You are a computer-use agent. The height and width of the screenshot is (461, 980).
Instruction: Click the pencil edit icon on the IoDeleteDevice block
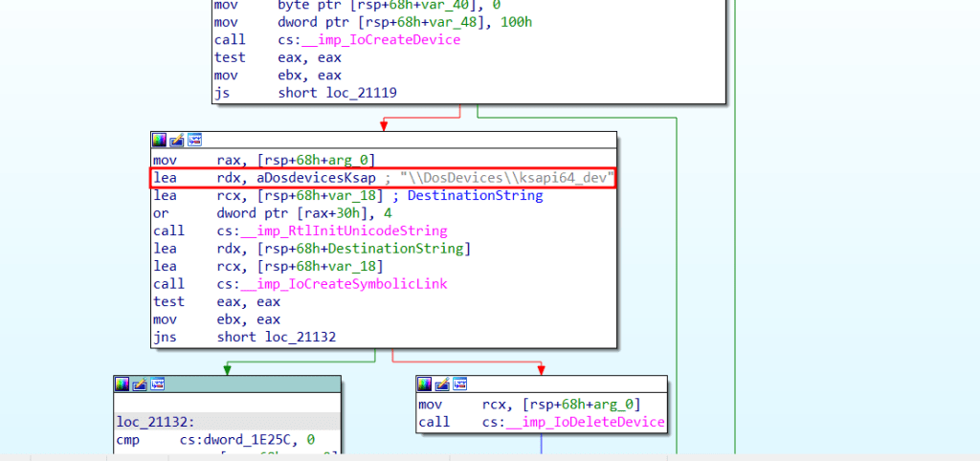(x=442, y=384)
